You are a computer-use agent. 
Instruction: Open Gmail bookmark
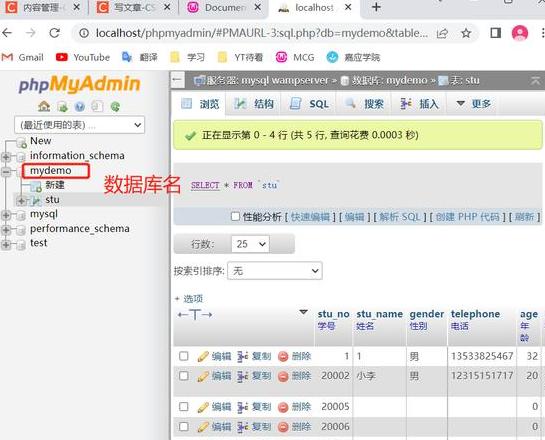pos(23,57)
